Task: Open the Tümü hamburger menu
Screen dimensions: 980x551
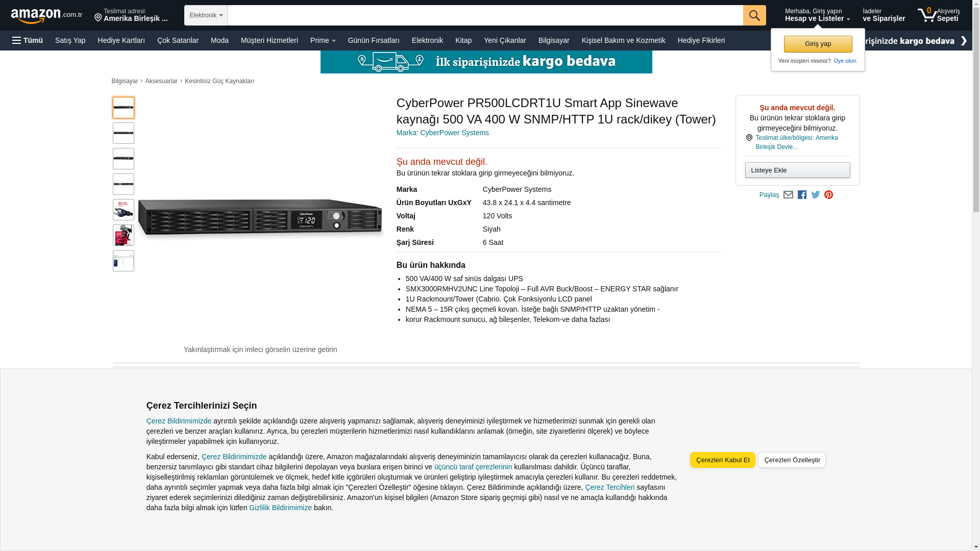Action: [x=28, y=40]
